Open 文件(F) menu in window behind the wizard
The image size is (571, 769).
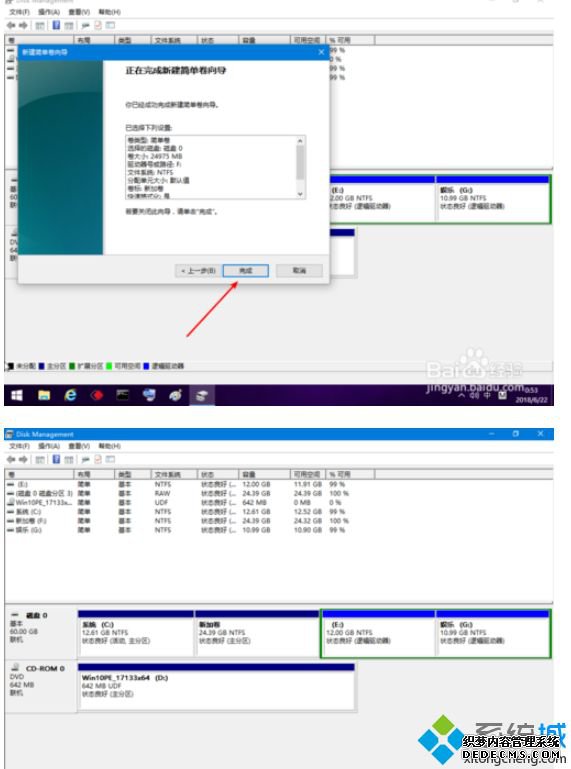pos(19,12)
